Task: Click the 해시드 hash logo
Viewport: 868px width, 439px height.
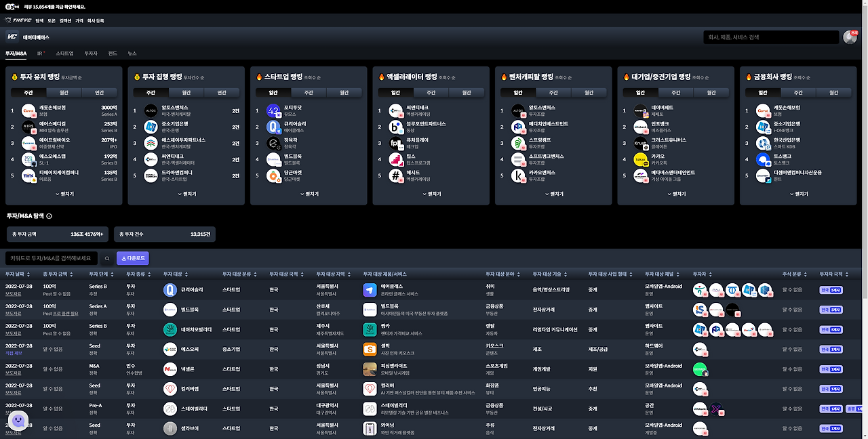Action: tap(397, 176)
